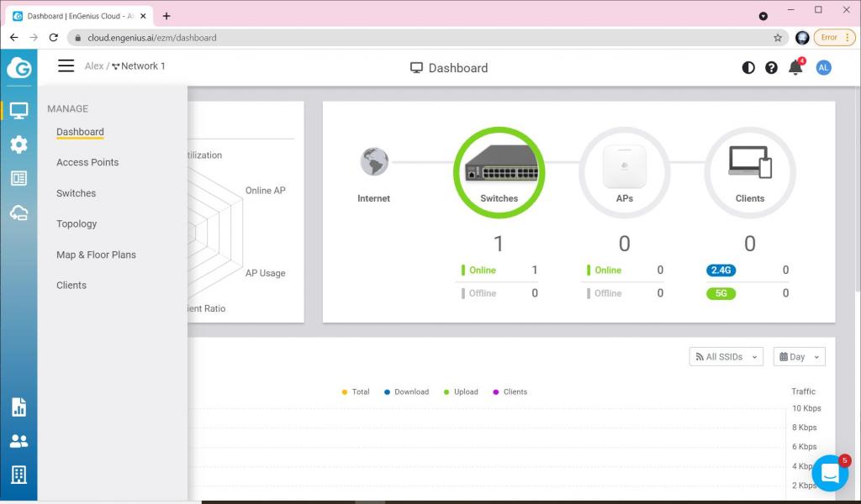This screenshot has width=861, height=504.
Task: Select Map & Floor Plans menu item
Action: pyautogui.click(x=96, y=255)
